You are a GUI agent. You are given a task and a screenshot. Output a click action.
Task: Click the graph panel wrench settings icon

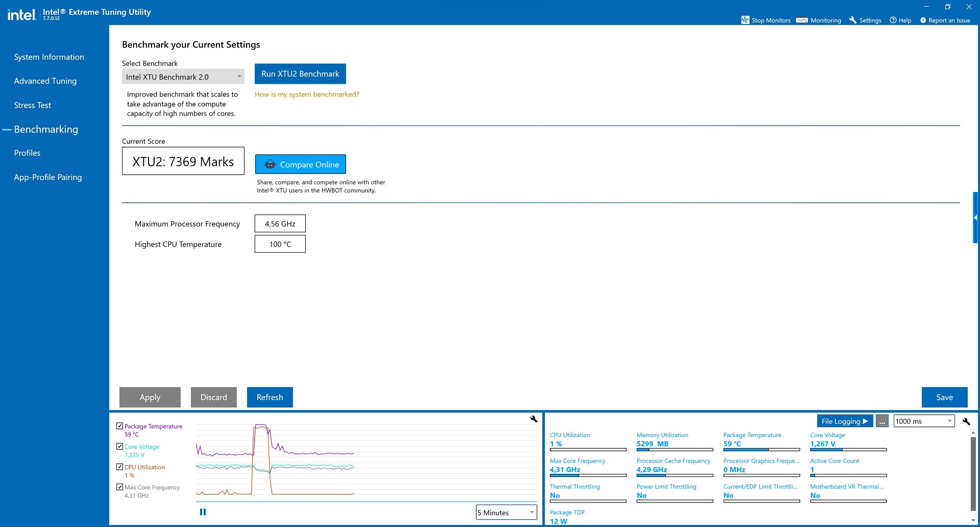pos(534,419)
